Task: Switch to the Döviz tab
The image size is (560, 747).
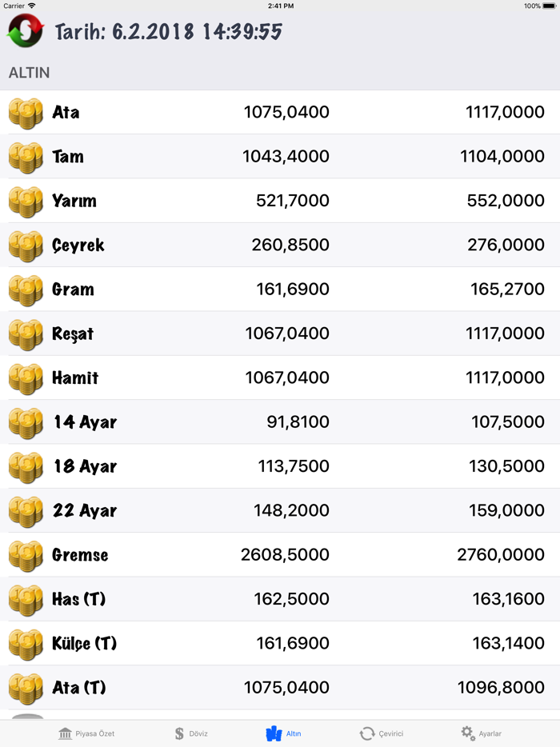Action: (x=191, y=733)
